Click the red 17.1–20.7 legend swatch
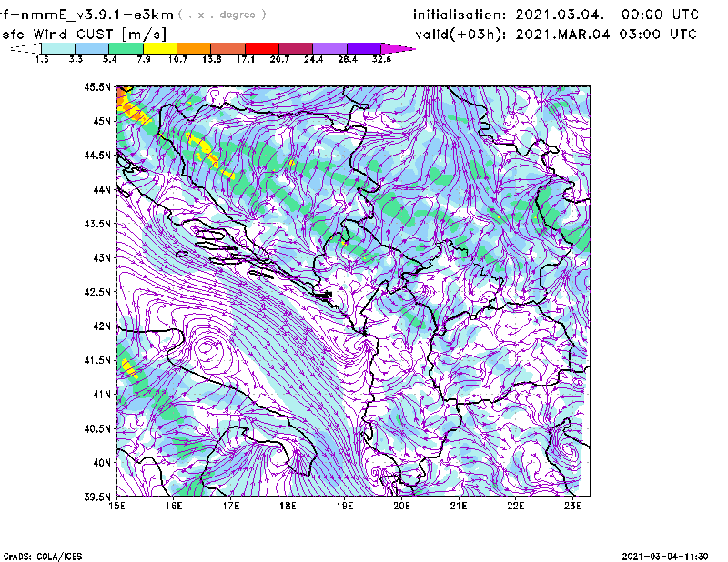The height and width of the screenshot is (562, 728). (x=262, y=48)
